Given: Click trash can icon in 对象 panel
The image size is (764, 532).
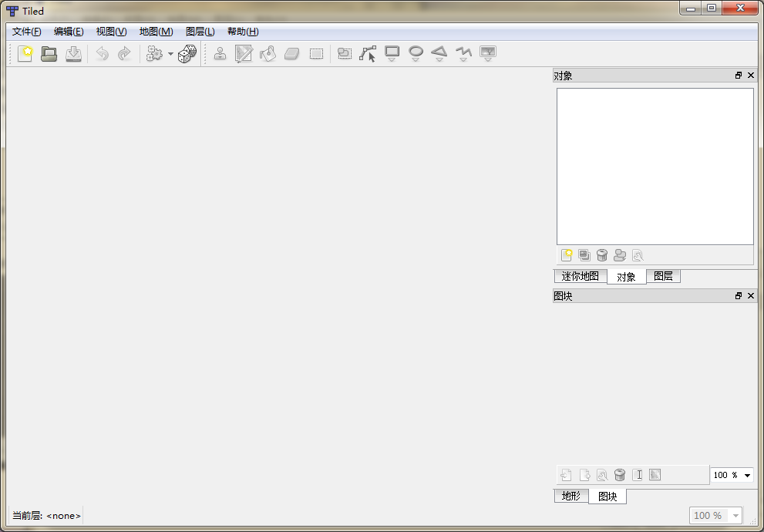Looking at the screenshot, I should click(602, 254).
